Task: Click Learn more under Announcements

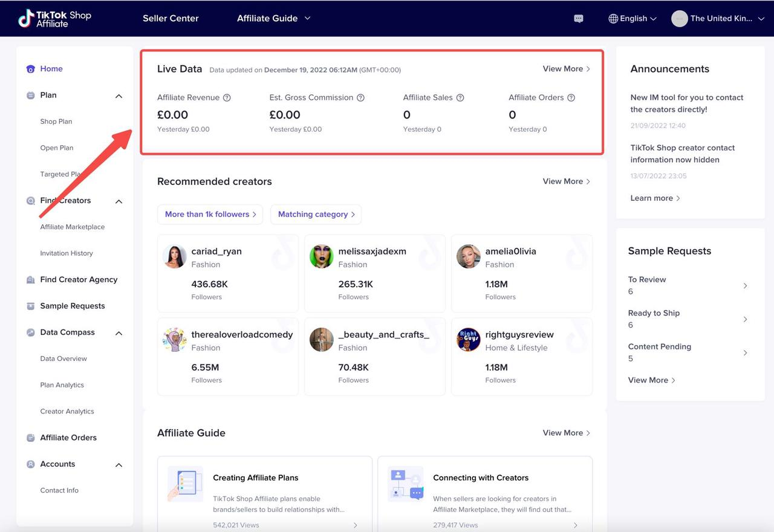Action: pyautogui.click(x=655, y=198)
